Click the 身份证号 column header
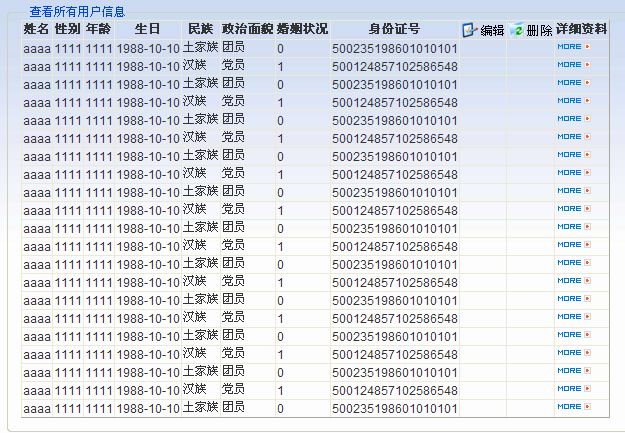This screenshot has width=625, height=433. click(x=394, y=29)
